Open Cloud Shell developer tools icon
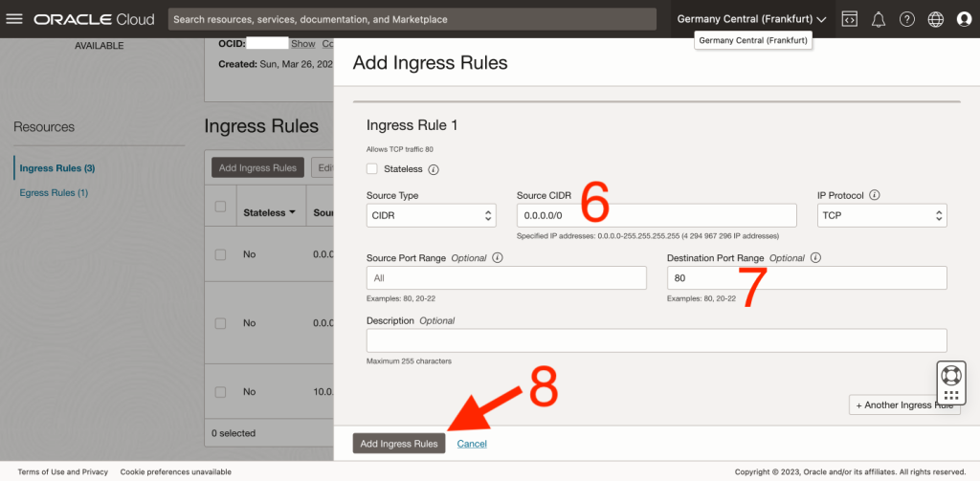This screenshot has width=980, height=481. (849, 19)
